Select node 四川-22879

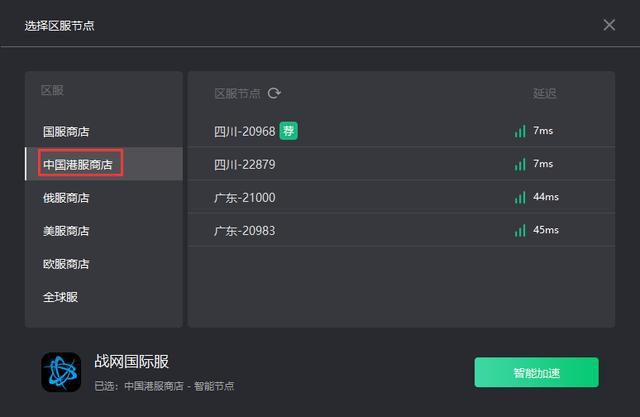pos(244,164)
